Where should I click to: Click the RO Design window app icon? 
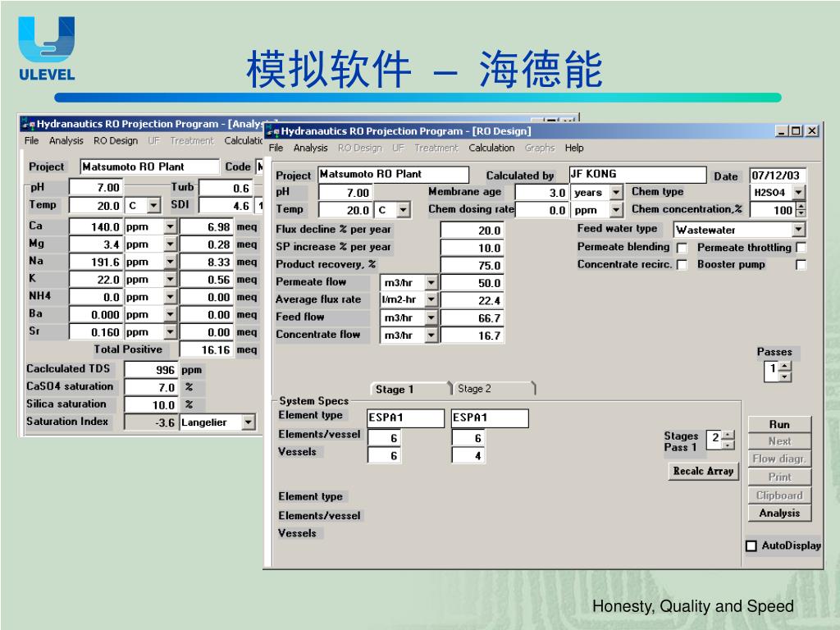pyautogui.click(x=272, y=131)
